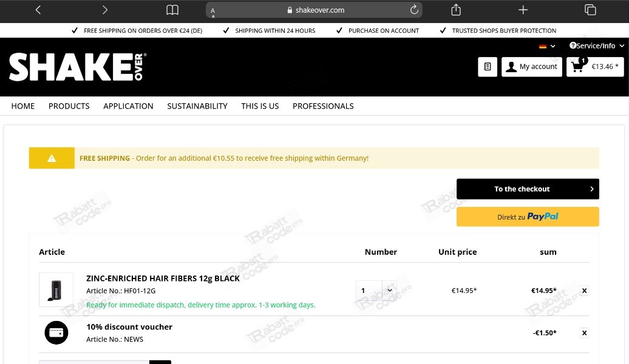
Task: Show all open tabs overview icon
Action: [590, 10]
